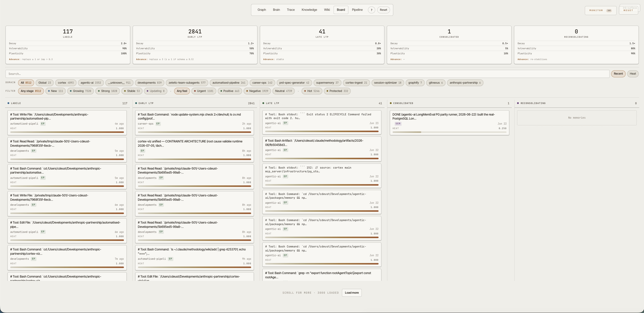Click the 1 CONSOLIDATED summary card
This screenshot has height=313, width=644.
pos(449,45)
